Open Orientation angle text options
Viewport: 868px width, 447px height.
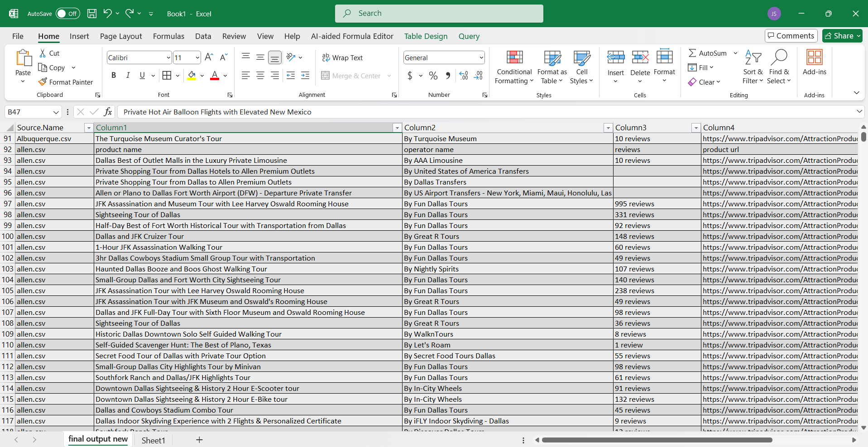pos(294,57)
